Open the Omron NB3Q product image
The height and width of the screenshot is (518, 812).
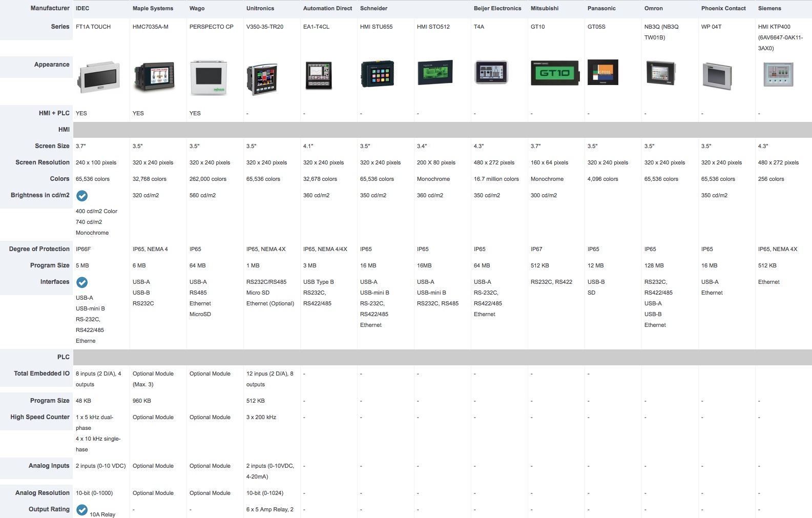click(x=661, y=73)
